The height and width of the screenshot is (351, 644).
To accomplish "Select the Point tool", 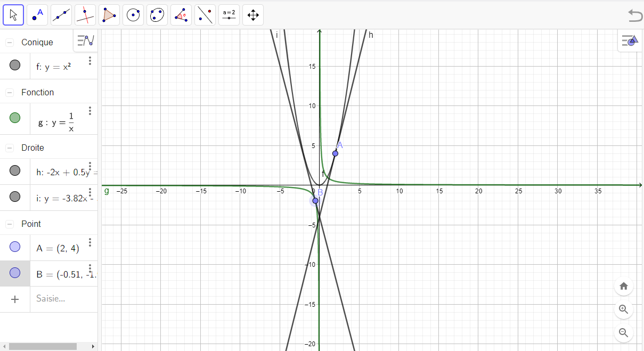I will coord(37,15).
